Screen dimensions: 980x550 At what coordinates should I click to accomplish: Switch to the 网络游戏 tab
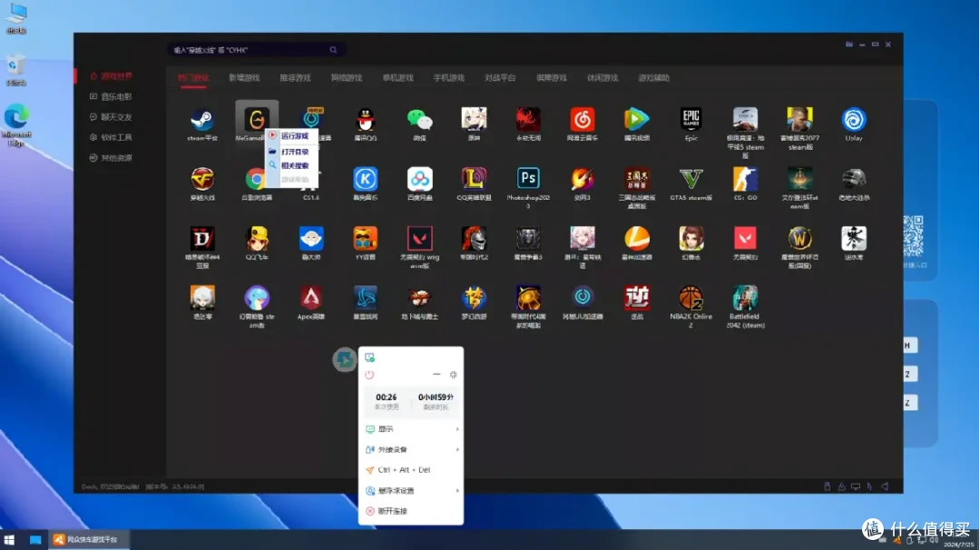347,78
